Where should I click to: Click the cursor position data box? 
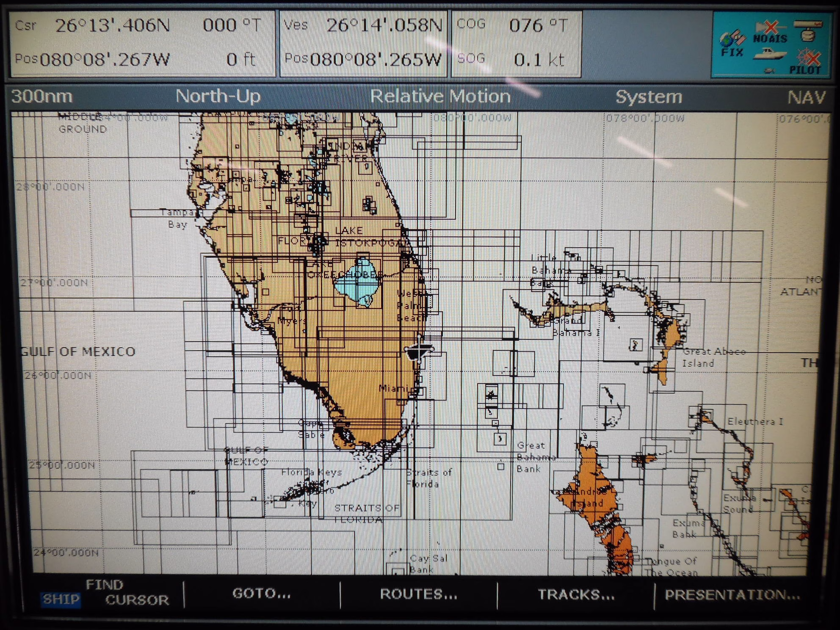tap(142, 43)
